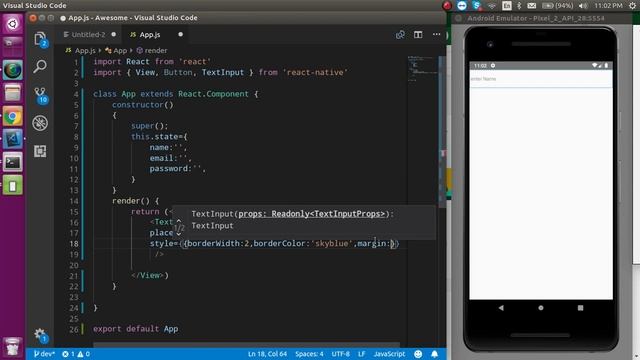
Task: Open the Debug view in activity bar
Action: click(x=40, y=123)
